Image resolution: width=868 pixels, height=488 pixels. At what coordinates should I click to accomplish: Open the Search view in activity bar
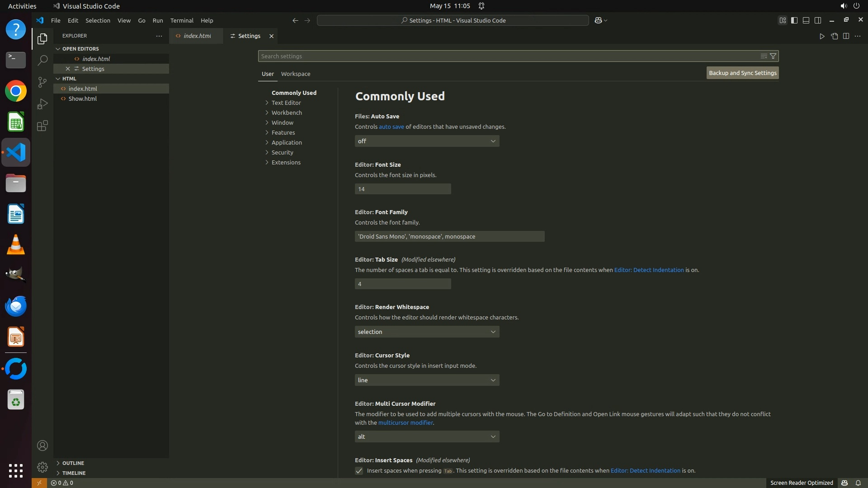click(x=42, y=60)
